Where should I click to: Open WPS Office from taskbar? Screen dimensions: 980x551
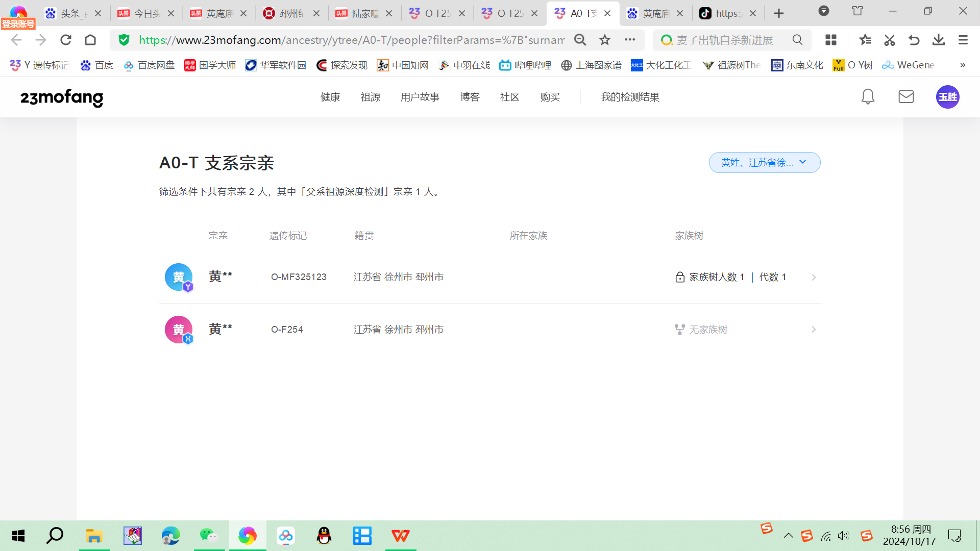click(401, 536)
